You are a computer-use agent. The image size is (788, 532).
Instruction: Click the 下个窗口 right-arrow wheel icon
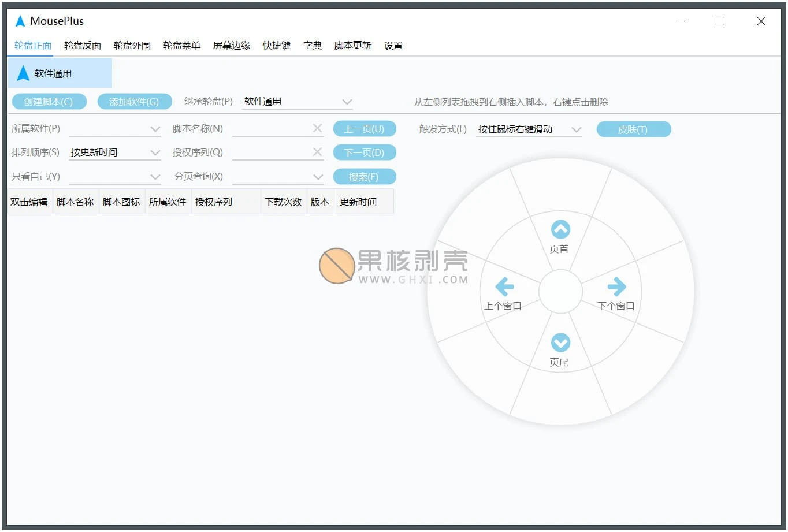[616, 287]
